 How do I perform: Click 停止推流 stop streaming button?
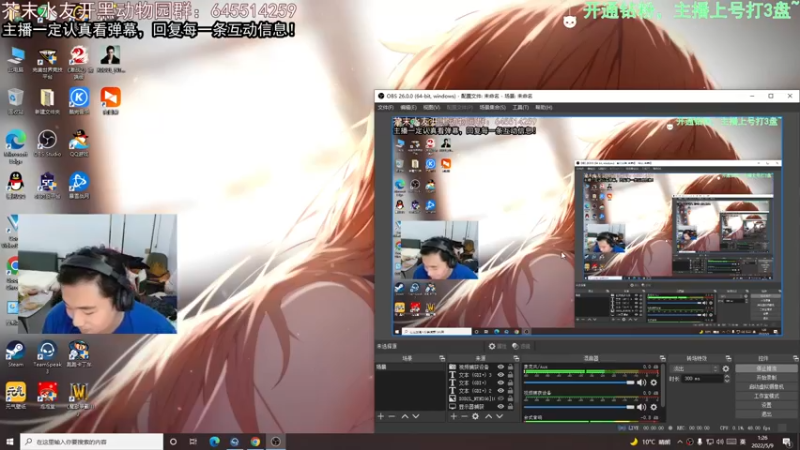pos(766,368)
